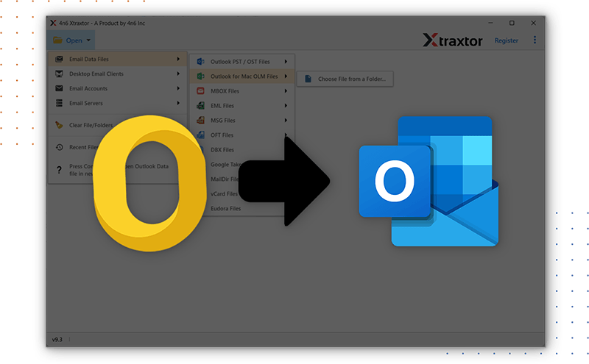Select MSG Files entry

pyautogui.click(x=241, y=120)
